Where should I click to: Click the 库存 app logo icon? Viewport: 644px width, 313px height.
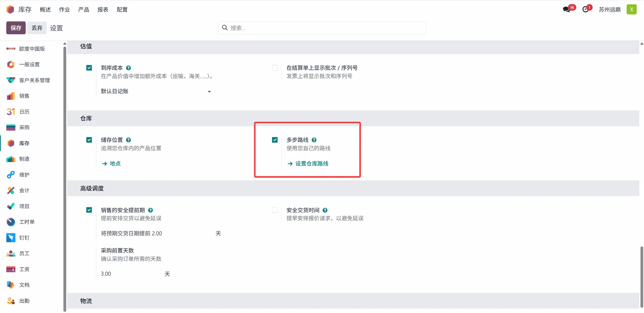10,9
